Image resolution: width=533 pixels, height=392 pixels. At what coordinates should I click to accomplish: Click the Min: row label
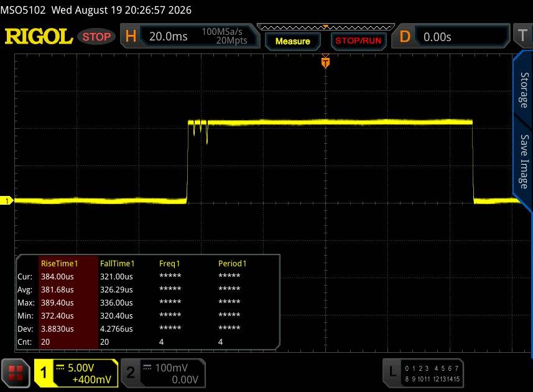[x=25, y=315]
